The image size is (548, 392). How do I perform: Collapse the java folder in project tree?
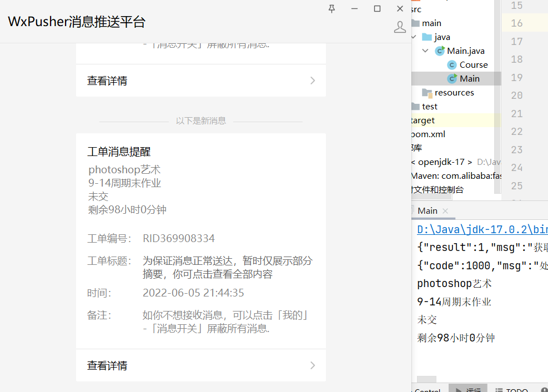[414, 37]
